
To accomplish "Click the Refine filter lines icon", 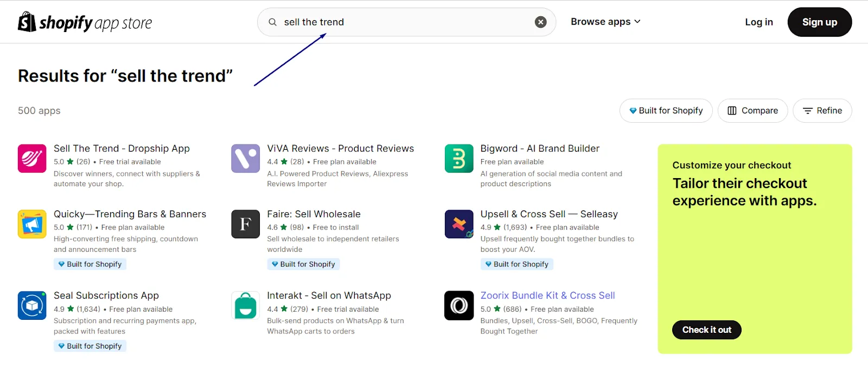I will pyautogui.click(x=807, y=111).
